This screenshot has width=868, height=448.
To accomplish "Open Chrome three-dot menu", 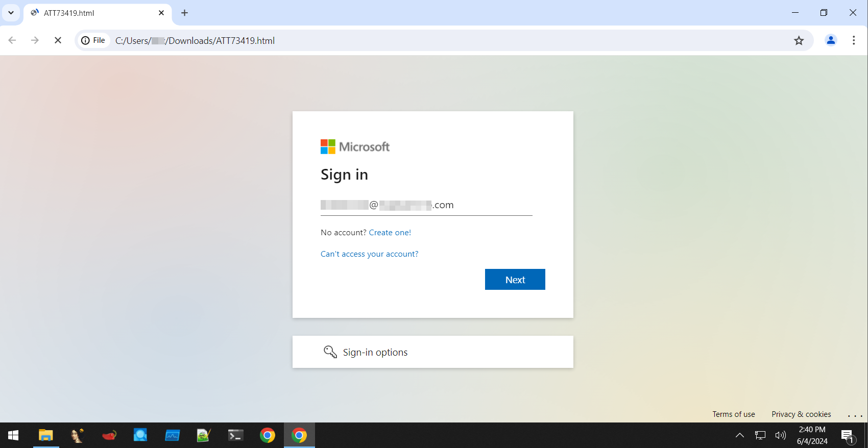I will [854, 40].
